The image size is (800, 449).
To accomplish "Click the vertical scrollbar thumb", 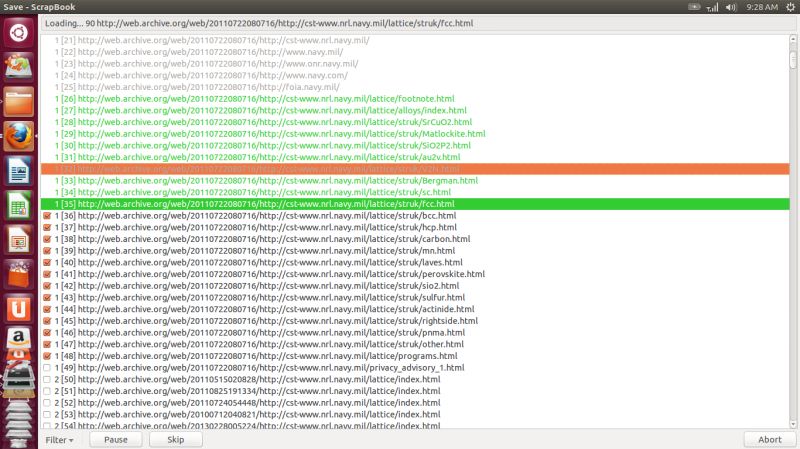I will pyautogui.click(x=793, y=60).
